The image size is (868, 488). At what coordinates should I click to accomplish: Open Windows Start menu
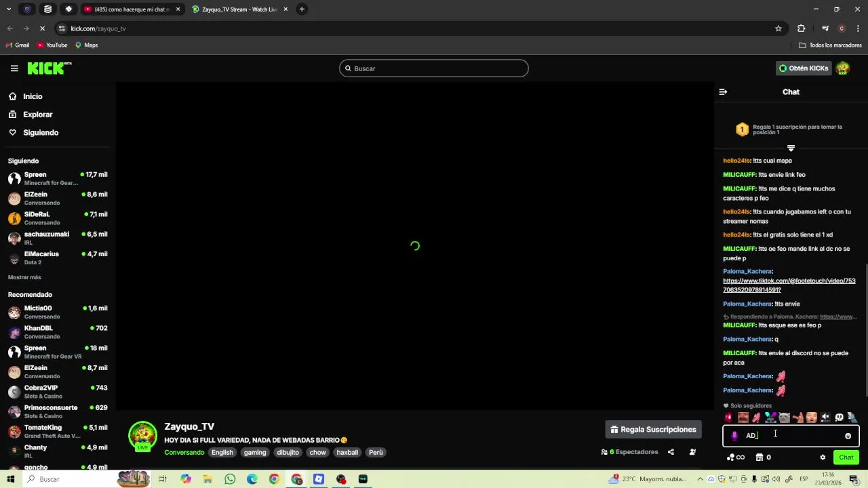click(x=10, y=479)
